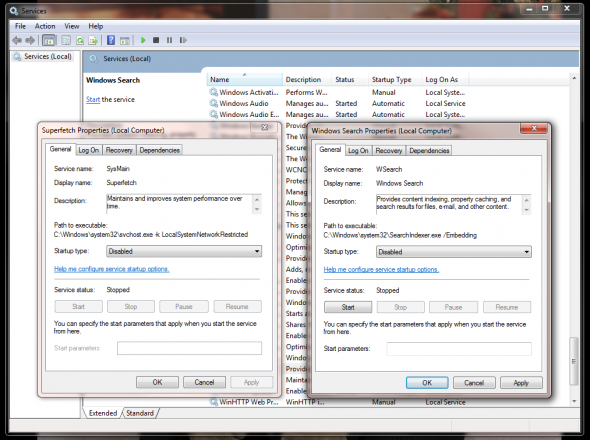
Task: Open the View menu
Action: click(71, 26)
